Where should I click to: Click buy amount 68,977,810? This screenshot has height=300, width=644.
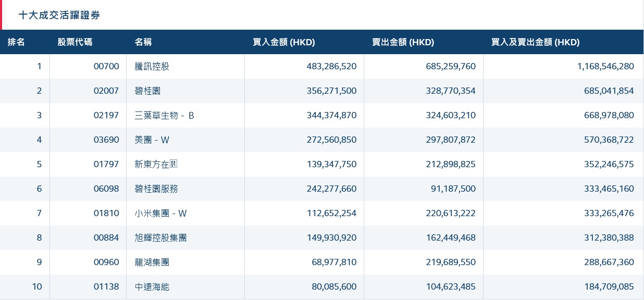(335, 262)
